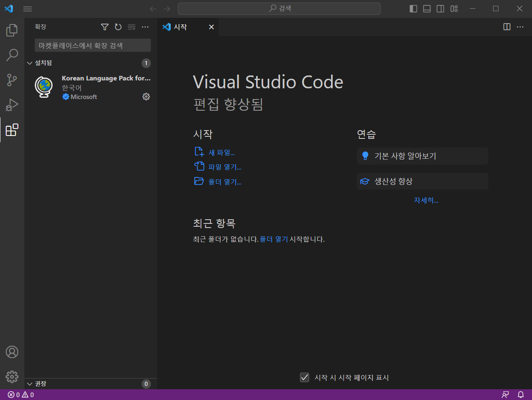Select the Extensions view icon

[12, 130]
